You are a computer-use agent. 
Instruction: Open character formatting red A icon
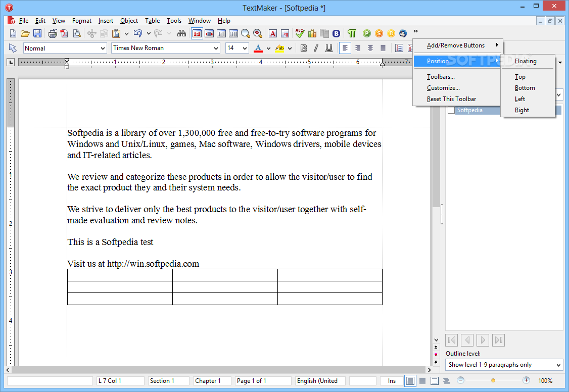tap(273, 34)
